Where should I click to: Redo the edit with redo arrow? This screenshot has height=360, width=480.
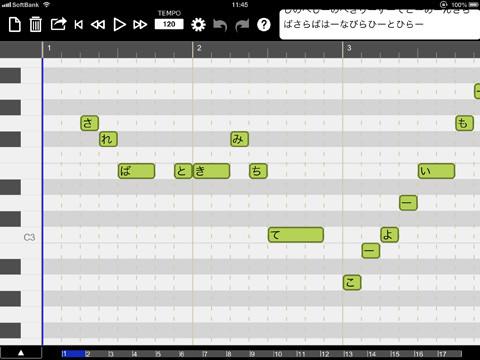coord(242,25)
